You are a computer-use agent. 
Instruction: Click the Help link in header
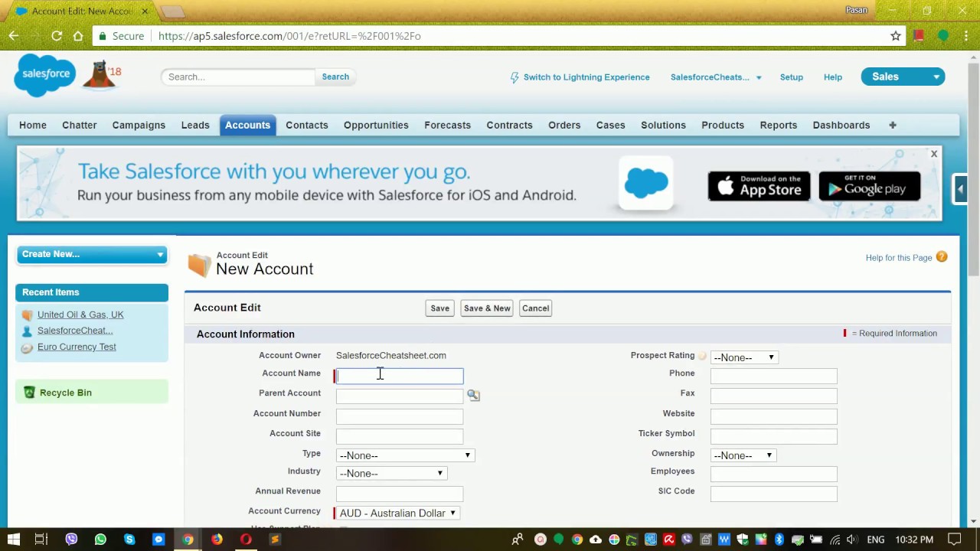pyautogui.click(x=833, y=77)
